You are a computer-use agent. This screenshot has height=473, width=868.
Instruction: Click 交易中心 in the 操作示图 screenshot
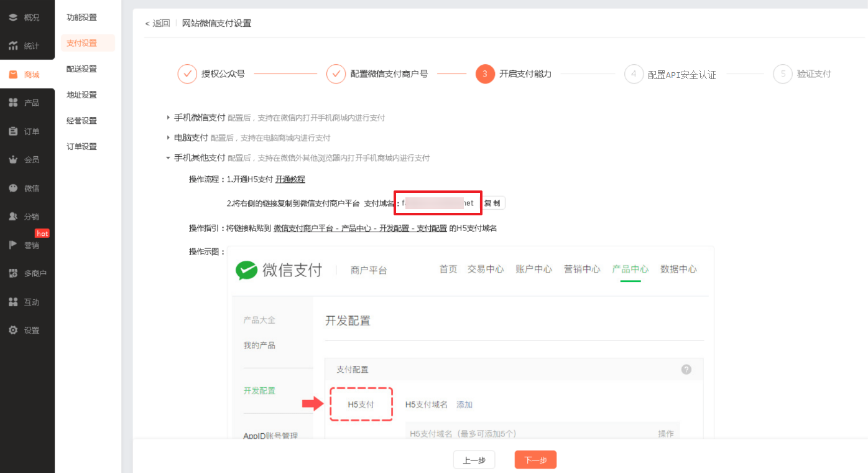point(486,269)
